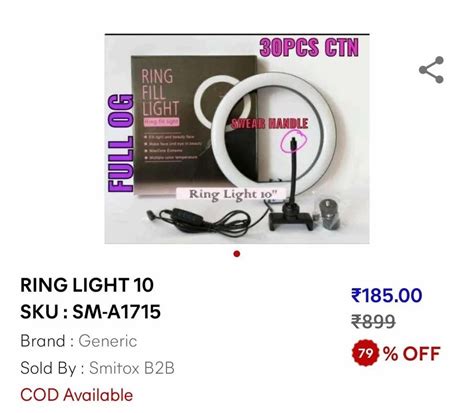Click the Brand : label text
This screenshot has height=413, width=474.
[47, 341]
